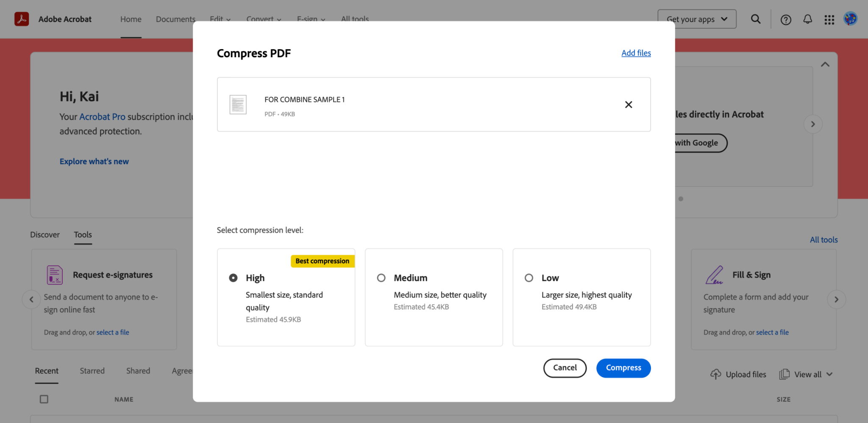
Task: Click the Compress button
Action: coord(623,368)
